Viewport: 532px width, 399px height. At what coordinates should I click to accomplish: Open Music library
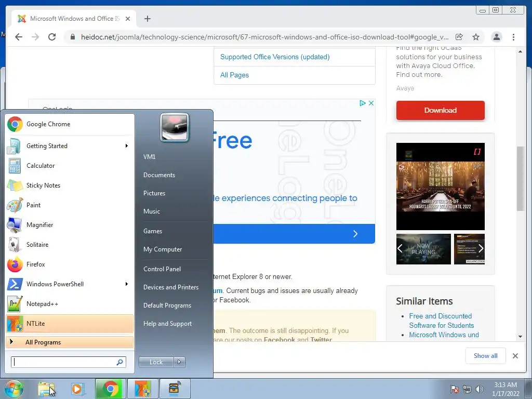[152, 211]
